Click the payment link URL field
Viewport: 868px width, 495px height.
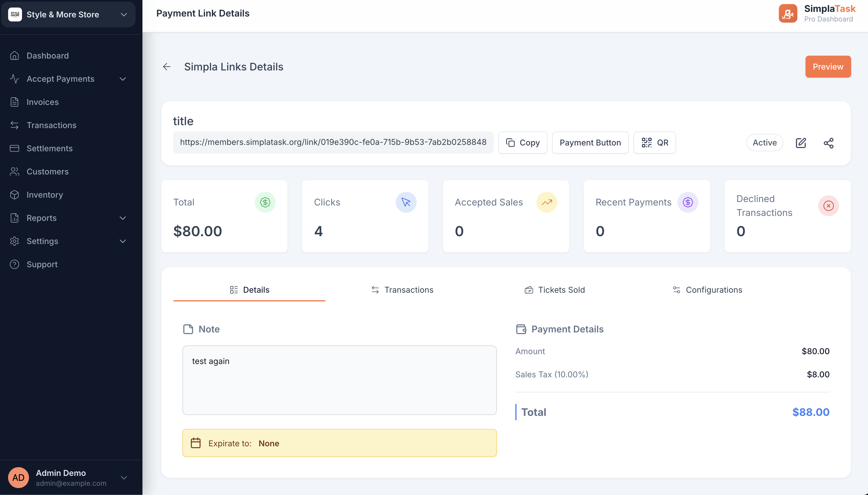(x=333, y=143)
